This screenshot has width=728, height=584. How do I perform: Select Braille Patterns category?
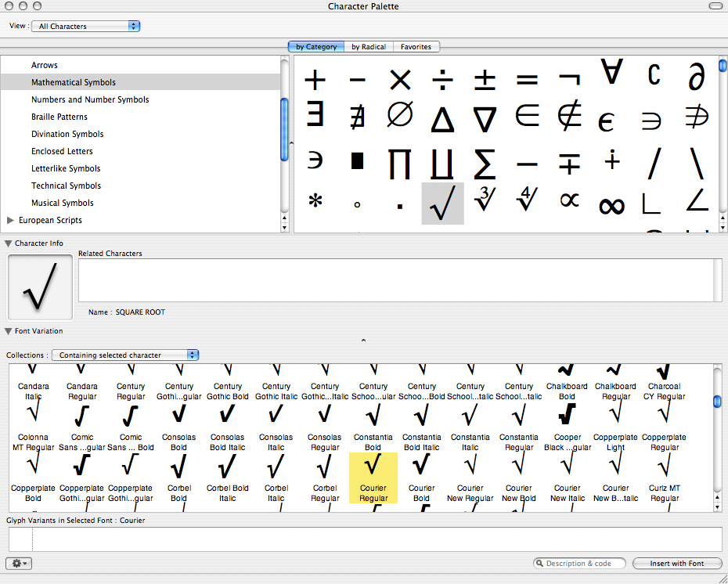coord(140,117)
